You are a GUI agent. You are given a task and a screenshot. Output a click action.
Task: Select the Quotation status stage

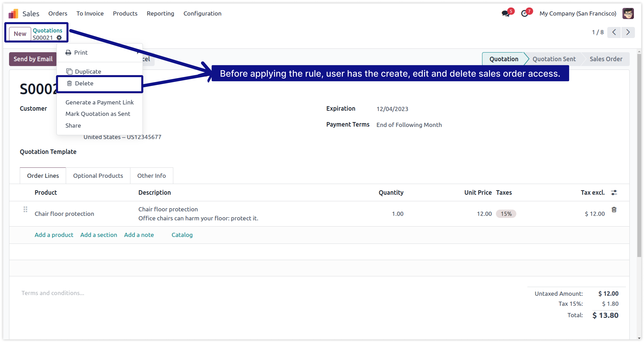[504, 59]
